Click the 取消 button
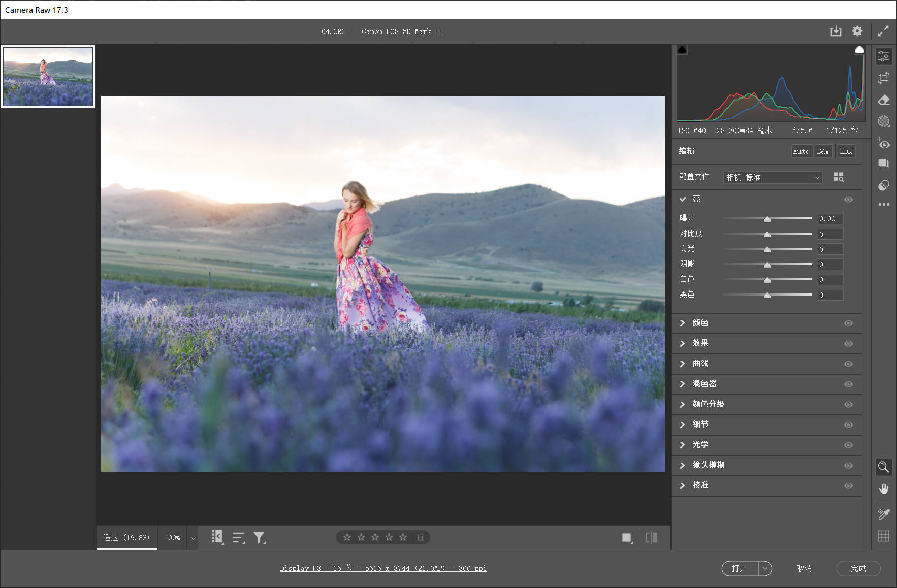Screen dimensions: 897x588 pos(805,568)
